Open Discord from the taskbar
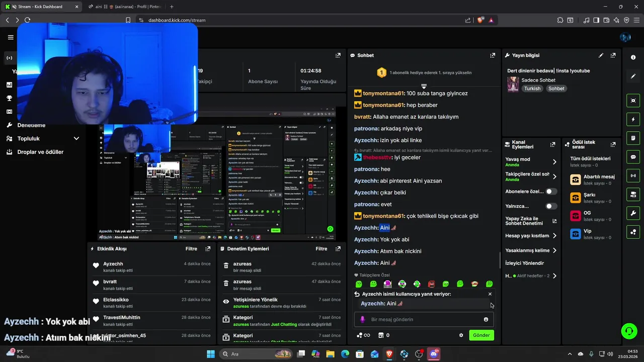This screenshot has width=644, height=362. (434, 354)
